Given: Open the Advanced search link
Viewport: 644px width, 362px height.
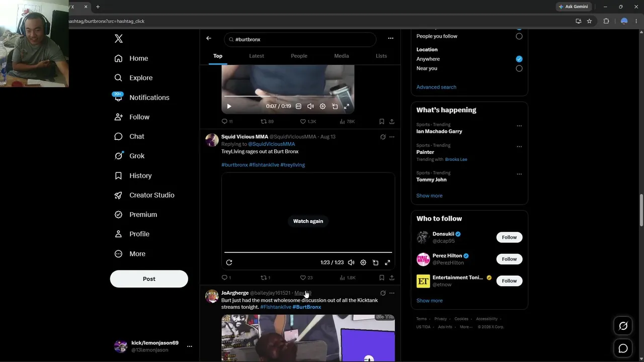Looking at the screenshot, I should pos(436,87).
